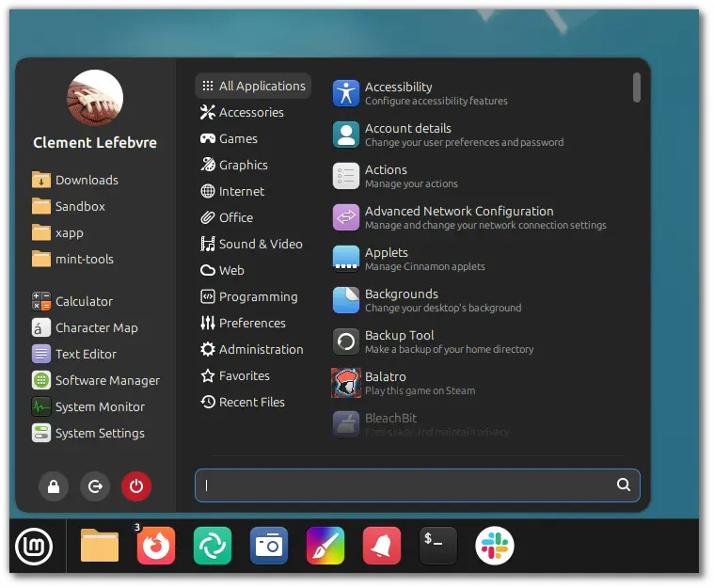
Task: Click the applications list scrollbar
Action: coord(637,87)
